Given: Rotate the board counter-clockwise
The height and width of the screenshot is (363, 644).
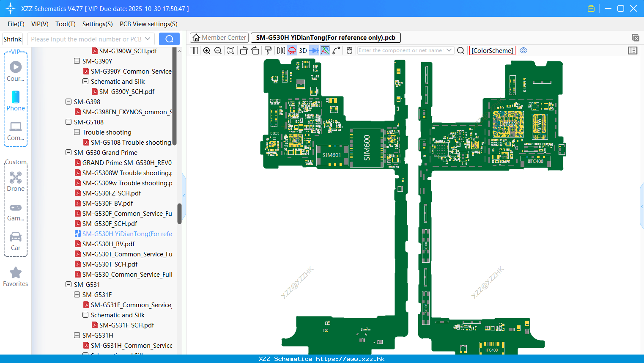Looking at the screenshot, I should 244,51.
